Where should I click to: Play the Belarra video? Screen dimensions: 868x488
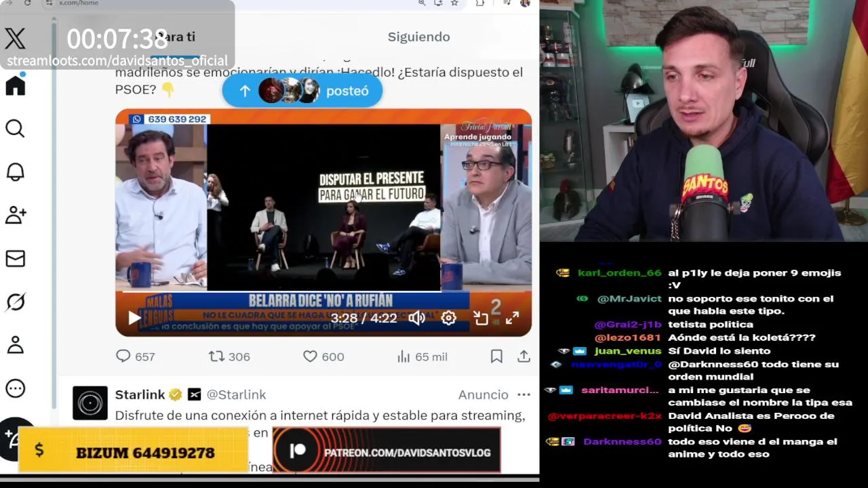(x=134, y=317)
